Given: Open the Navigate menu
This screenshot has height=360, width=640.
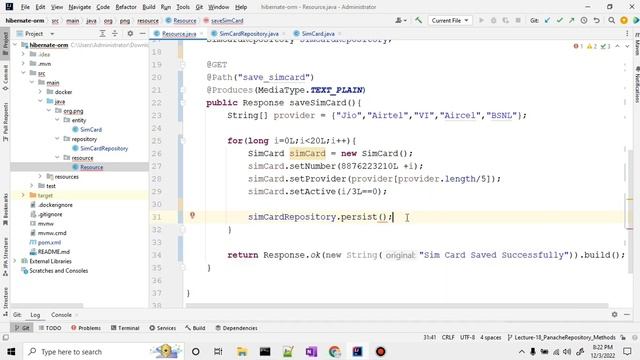Looking at the screenshot, I should pyautogui.click(x=80, y=7).
